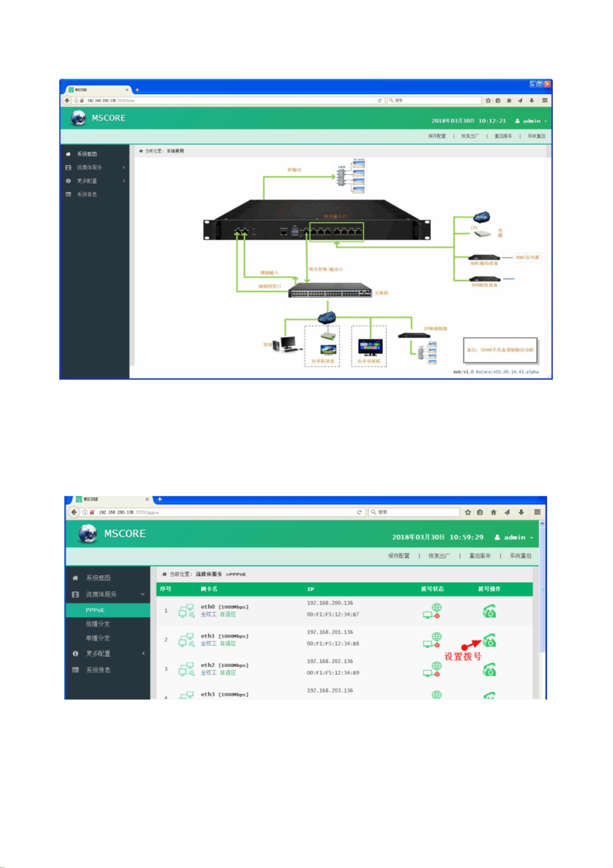Select 系统信息 in upper window sidebar
The image size is (613, 868).
pos(87,194)
